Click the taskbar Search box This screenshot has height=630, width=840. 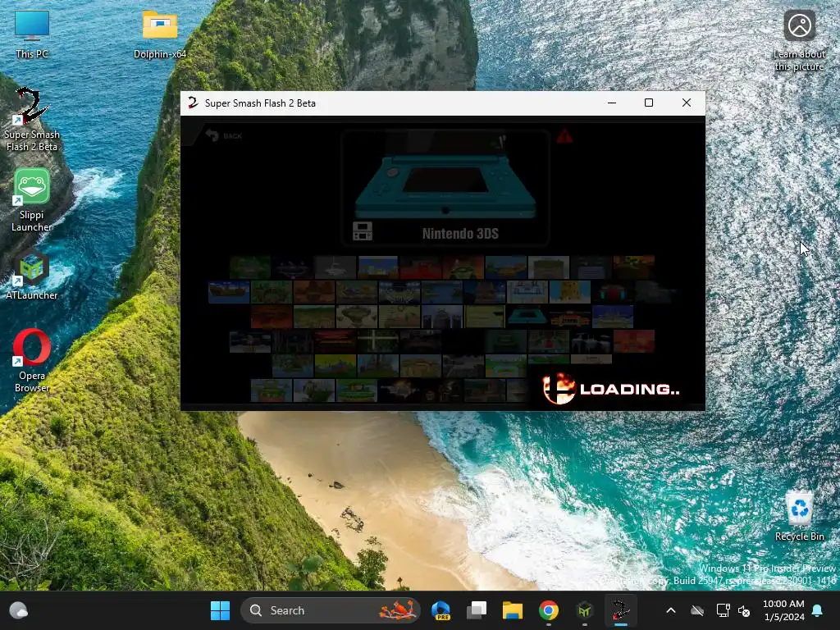pos(331,610)
